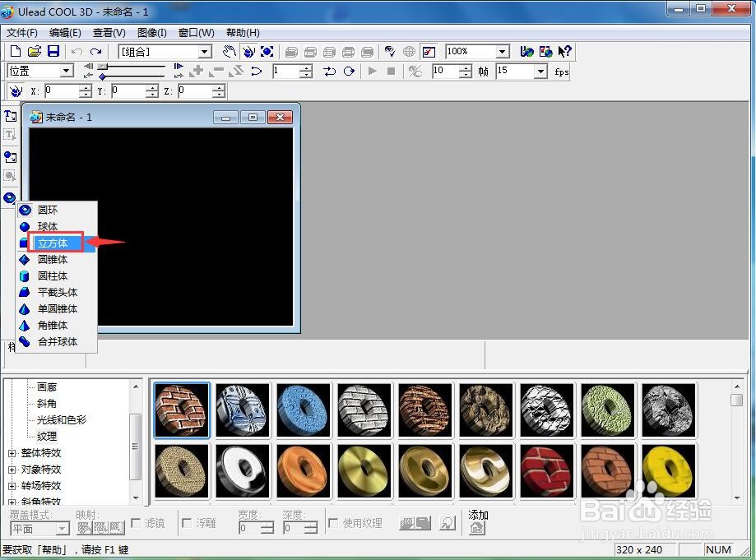Expand the 转场特效 tree node

[x=12, y=486]
